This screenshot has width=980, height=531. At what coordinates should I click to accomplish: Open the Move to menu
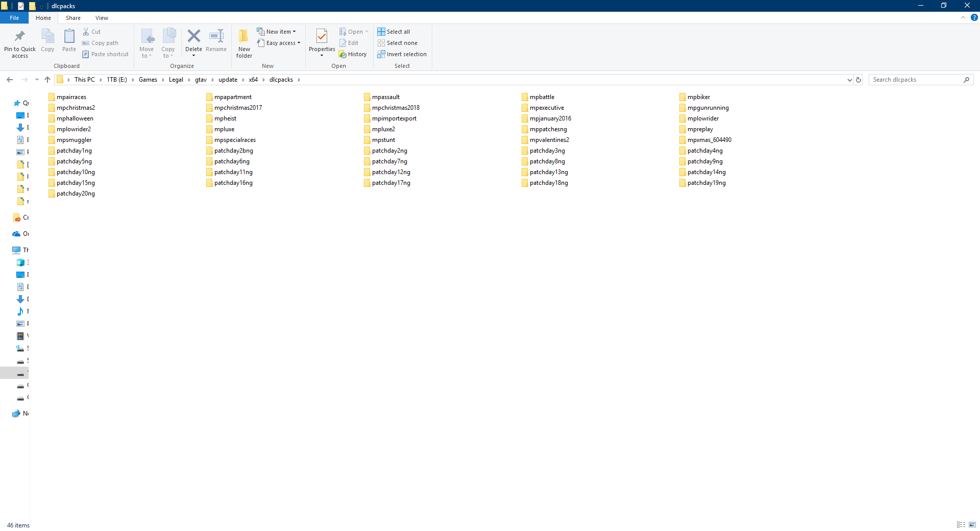click(146, 43)
